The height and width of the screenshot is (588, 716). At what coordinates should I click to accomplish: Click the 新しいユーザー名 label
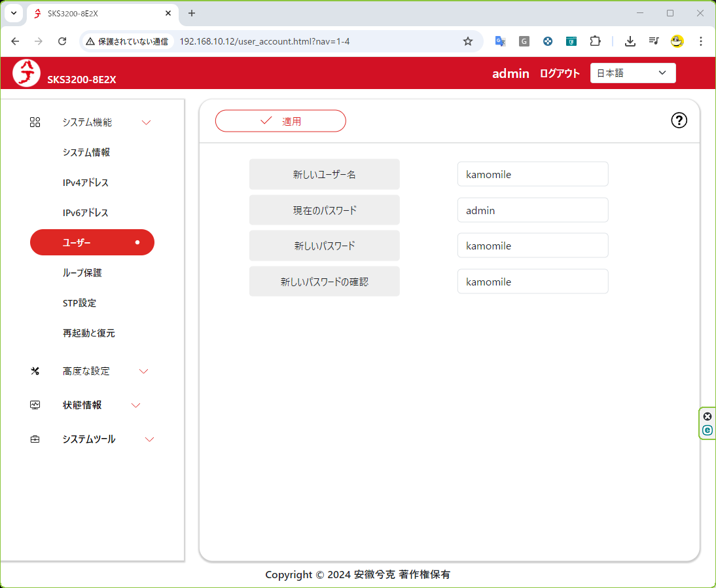pos(324,174)
